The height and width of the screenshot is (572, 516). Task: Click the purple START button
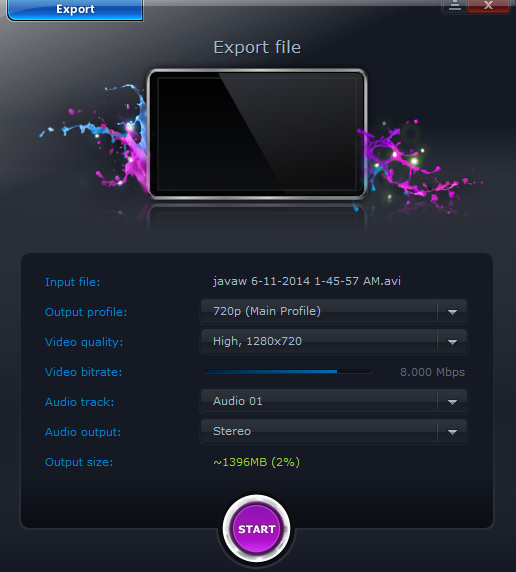coord(257,529)
